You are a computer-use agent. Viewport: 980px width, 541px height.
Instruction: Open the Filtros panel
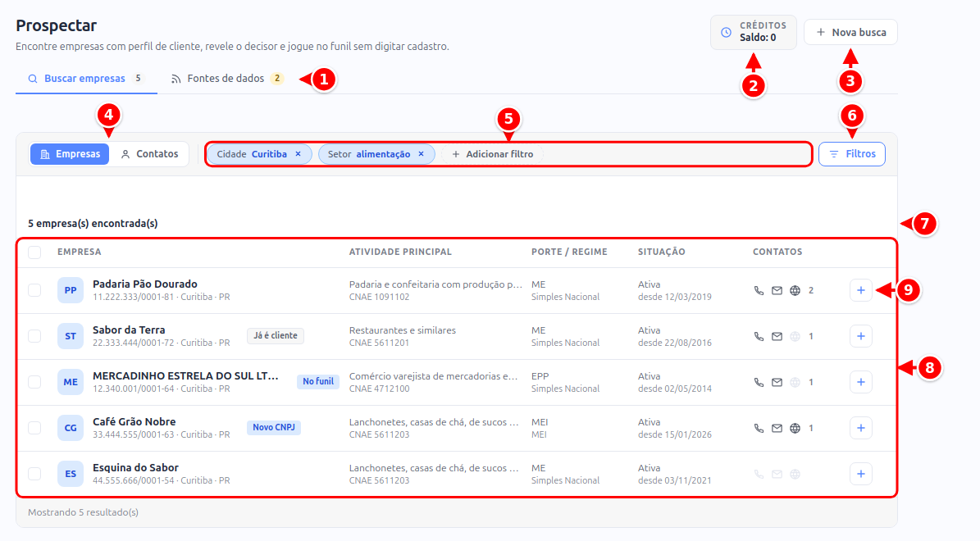852,153
